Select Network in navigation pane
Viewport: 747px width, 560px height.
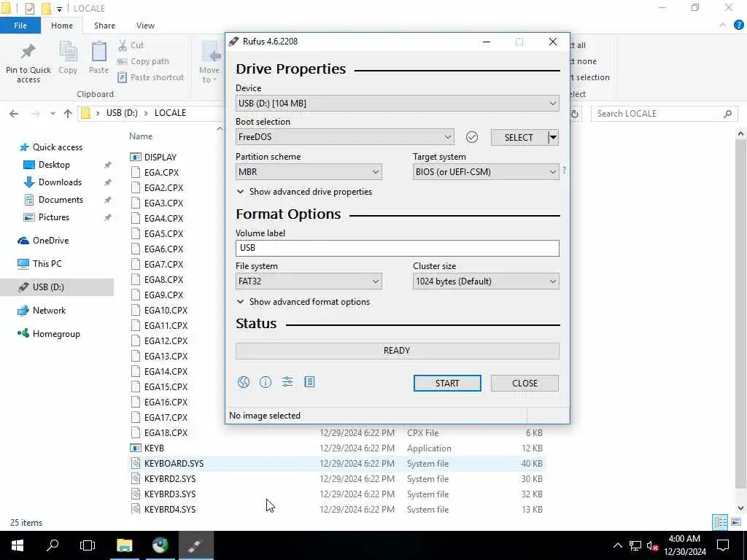pos(49,311)
